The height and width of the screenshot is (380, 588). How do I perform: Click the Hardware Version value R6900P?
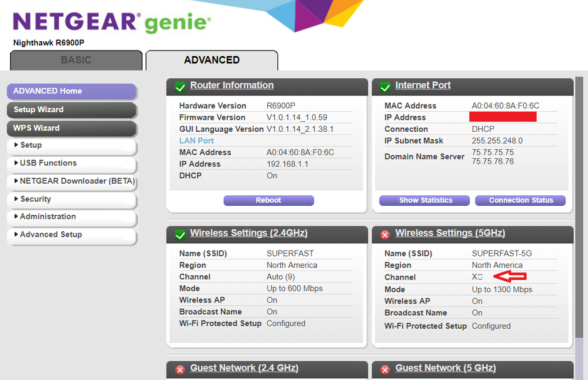coord(281,106)
